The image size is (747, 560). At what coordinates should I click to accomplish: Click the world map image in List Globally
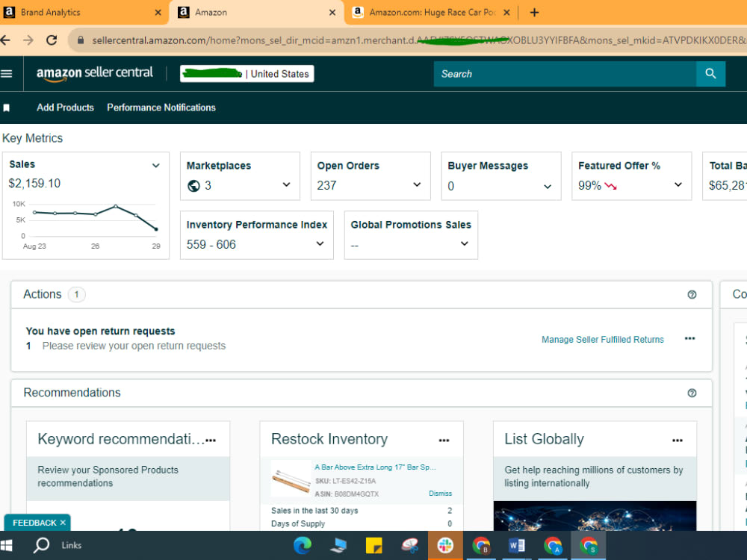595,516
